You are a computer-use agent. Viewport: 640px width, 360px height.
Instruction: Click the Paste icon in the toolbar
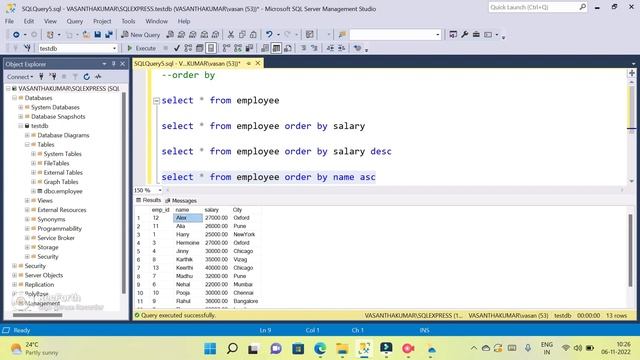(x=253, y=35)
